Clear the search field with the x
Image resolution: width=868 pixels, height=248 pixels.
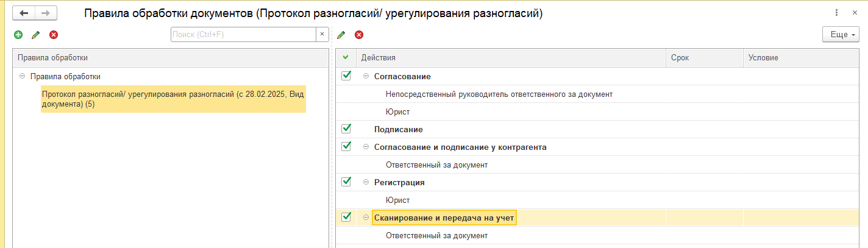coord(322,35)
